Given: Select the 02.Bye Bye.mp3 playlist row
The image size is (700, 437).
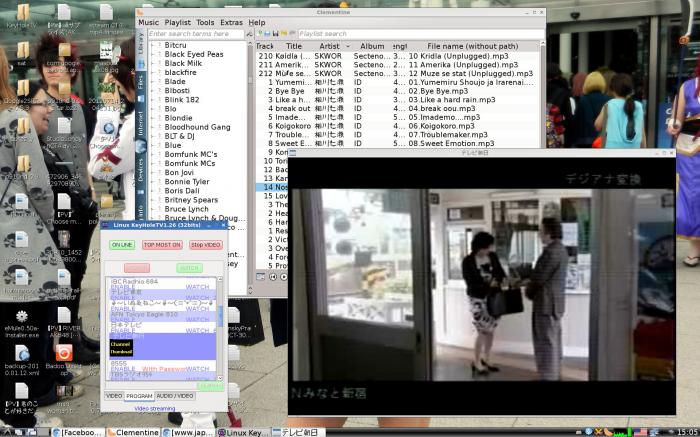Looking at the screenshot, I should 397,91.
